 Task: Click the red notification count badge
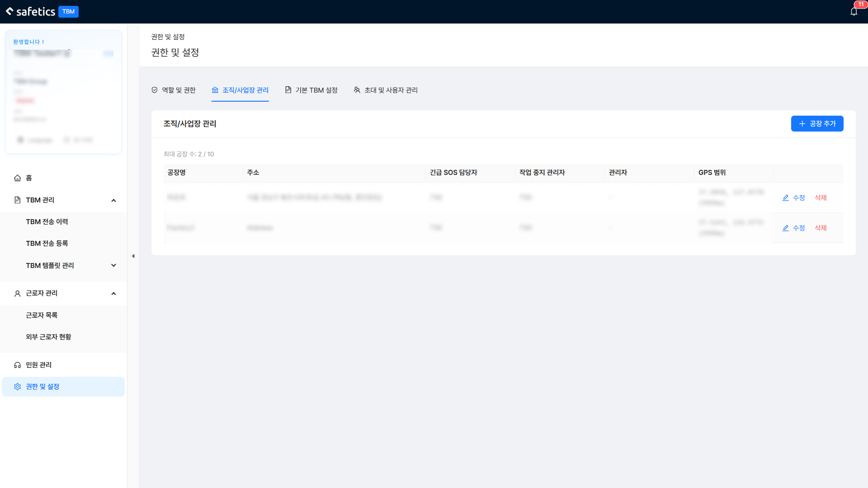(861, 5)
